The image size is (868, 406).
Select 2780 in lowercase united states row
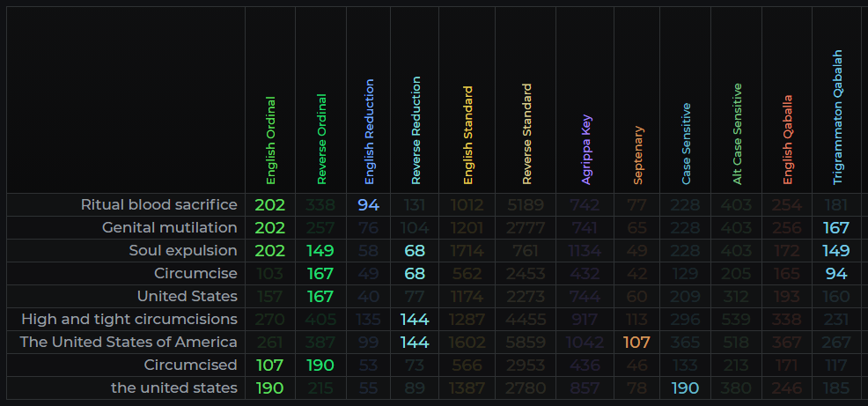tap(526, 388)
